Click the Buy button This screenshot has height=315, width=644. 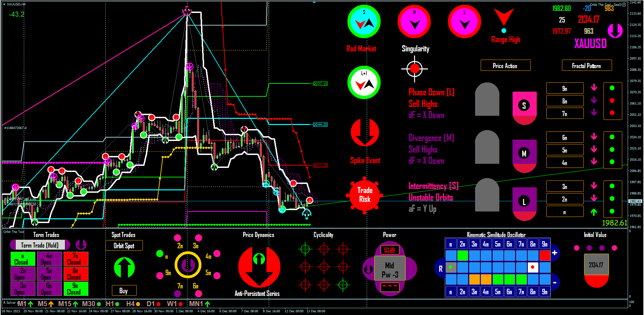coord(124,290)
